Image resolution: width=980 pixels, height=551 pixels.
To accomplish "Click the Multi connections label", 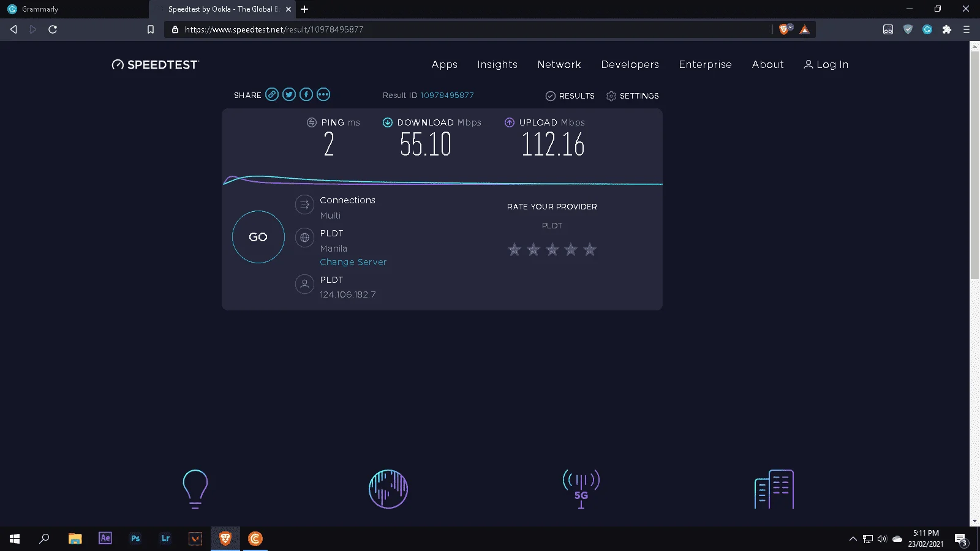I will click(x=330, y=216).
